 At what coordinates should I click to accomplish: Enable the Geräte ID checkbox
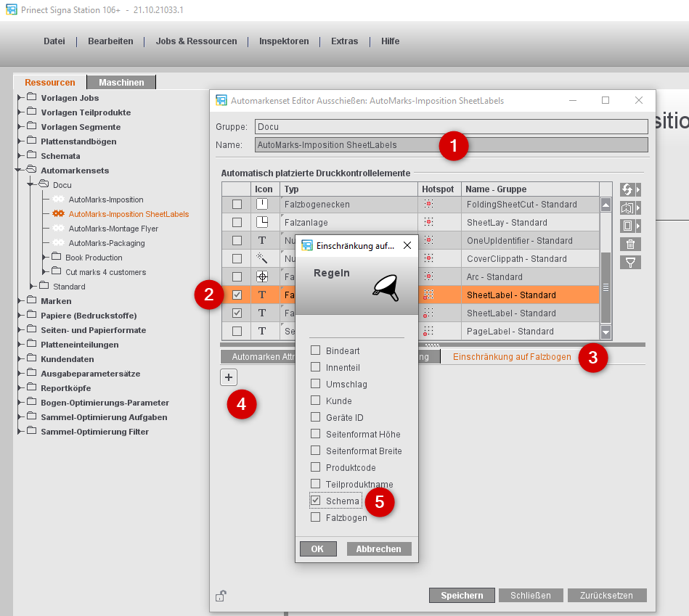[316, 417]
